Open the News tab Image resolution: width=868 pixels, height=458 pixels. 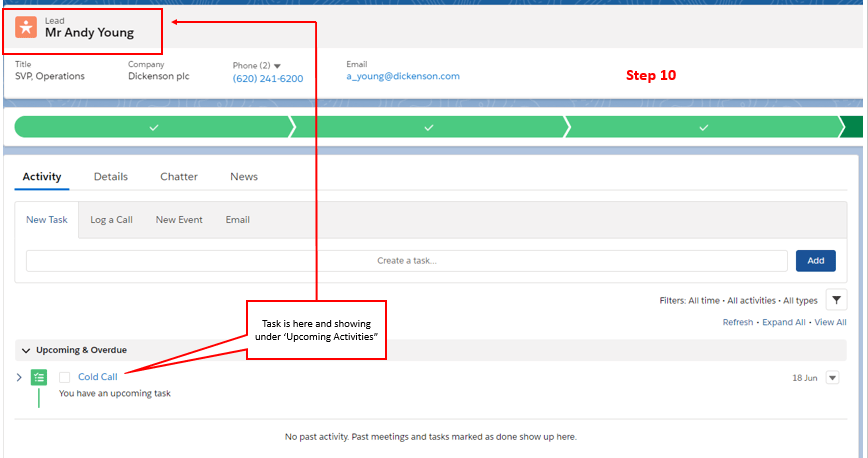coord(244,177)
